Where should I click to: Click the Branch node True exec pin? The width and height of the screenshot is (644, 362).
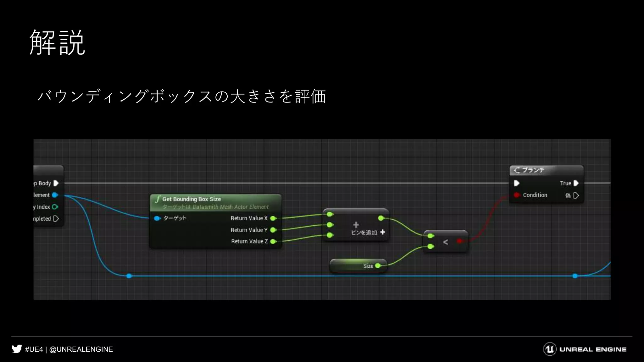tap(576, 183)
